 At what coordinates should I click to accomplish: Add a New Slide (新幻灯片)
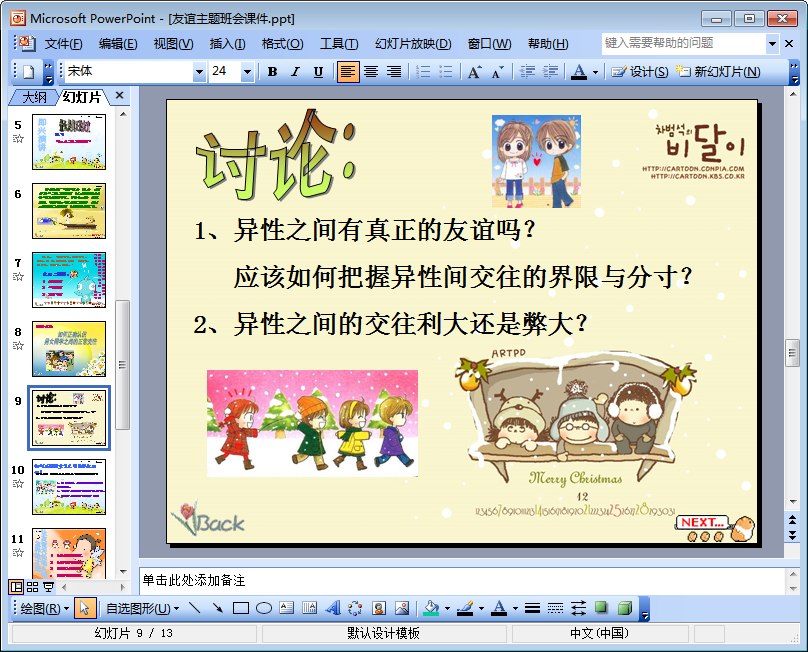tap(718, 72)
